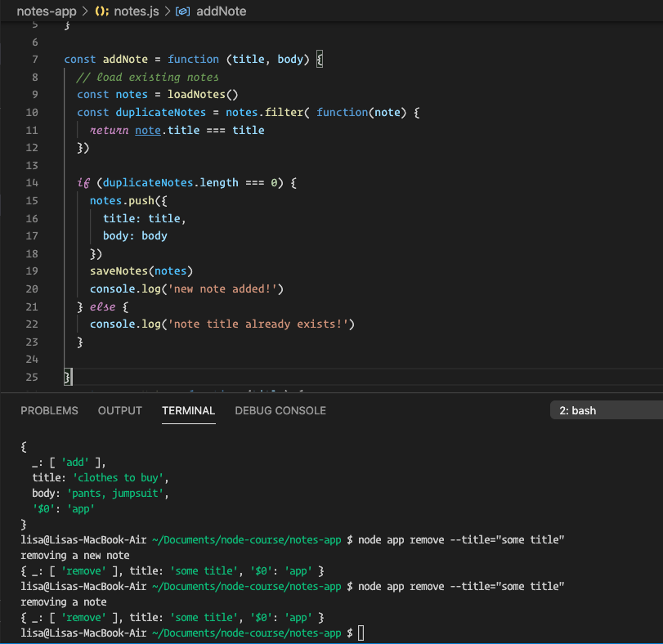Screen dimensions: 663x644
Task: Click line number 25 in the gutter
Action: pyautogui.click(x=32, y=377)
